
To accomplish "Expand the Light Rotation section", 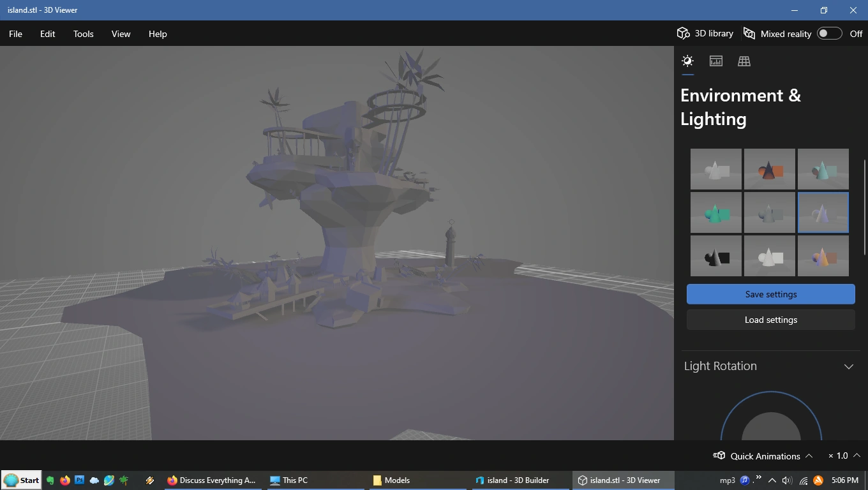I will [849, 366].
